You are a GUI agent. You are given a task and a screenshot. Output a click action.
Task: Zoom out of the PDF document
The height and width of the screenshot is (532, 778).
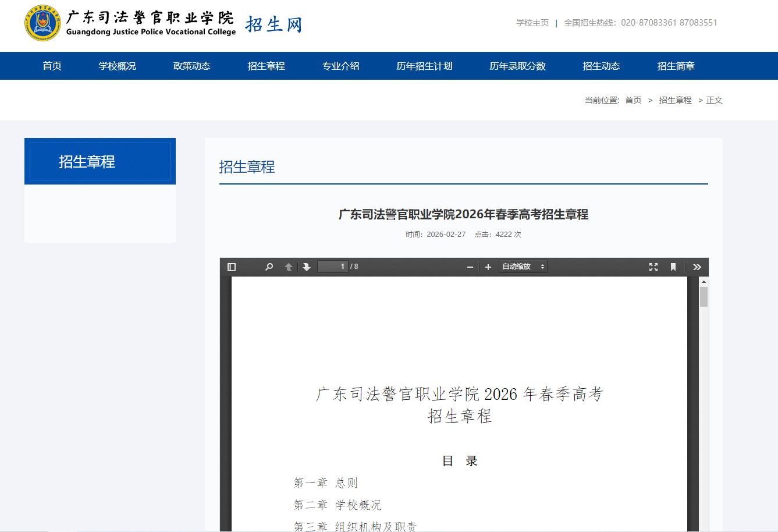pos(470,267)
